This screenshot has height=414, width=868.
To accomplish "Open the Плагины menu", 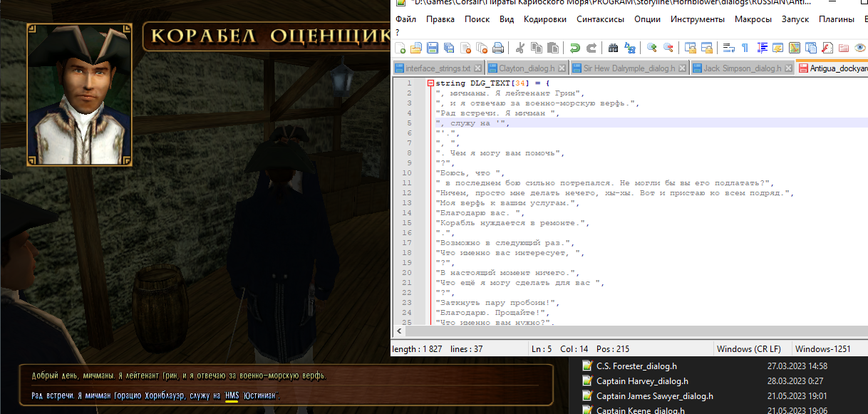I will click(x=837, y=19).
